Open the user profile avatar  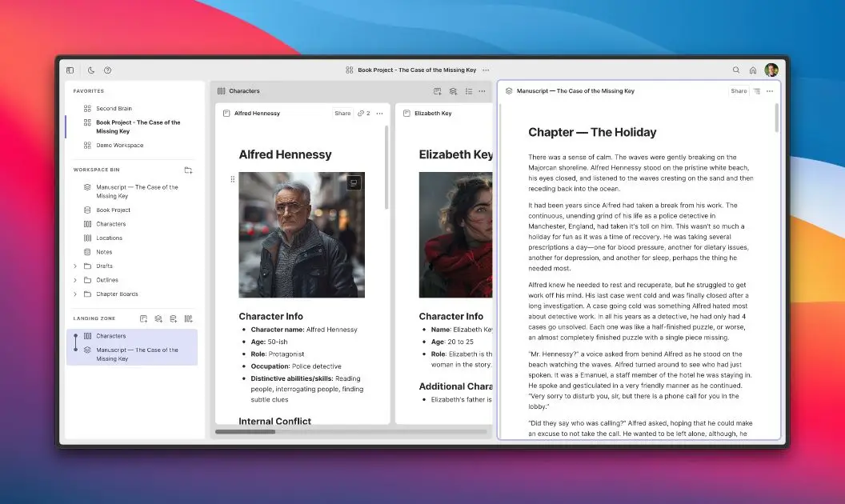pyautogui.click(x=771, y=70)
